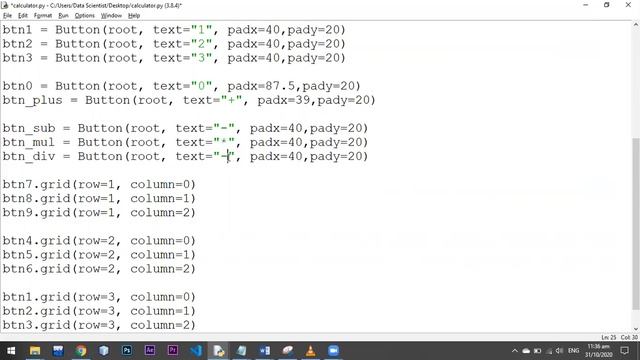Click btn6.grid(row=2, column=2) line
This screenshot has height=360, width=640.
(x=99, y=269)
